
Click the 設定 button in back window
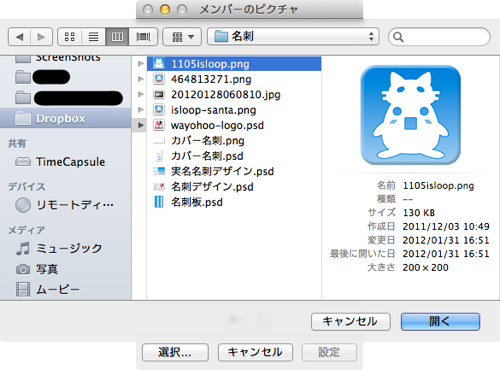[329, 352]
